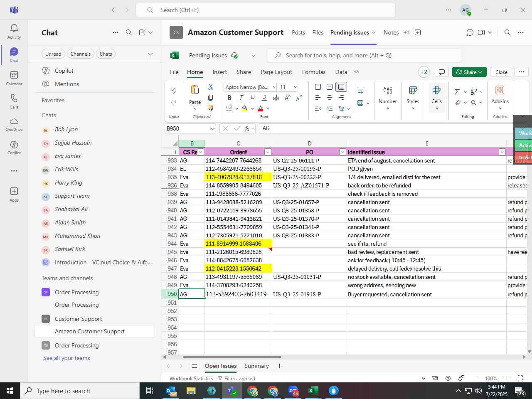
Task: Toggle Bottom Align
Action: (x=341, y=87)
